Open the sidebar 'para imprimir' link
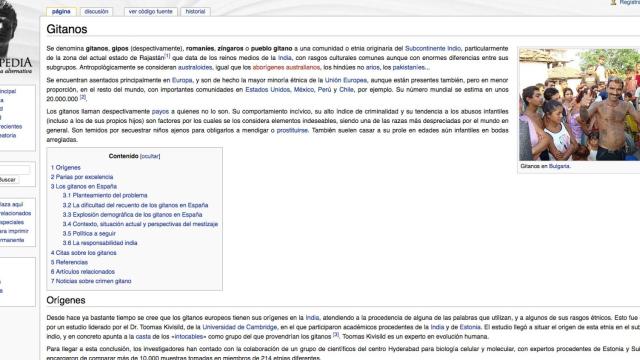 coord(14,231)
